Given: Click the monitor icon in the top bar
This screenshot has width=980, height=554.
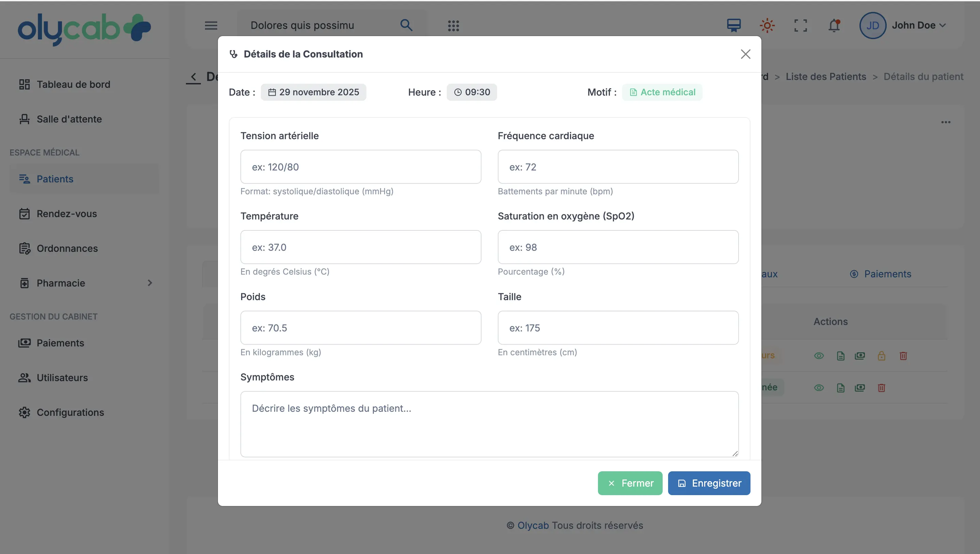Looking at the screenshot, I should point(734,26).
